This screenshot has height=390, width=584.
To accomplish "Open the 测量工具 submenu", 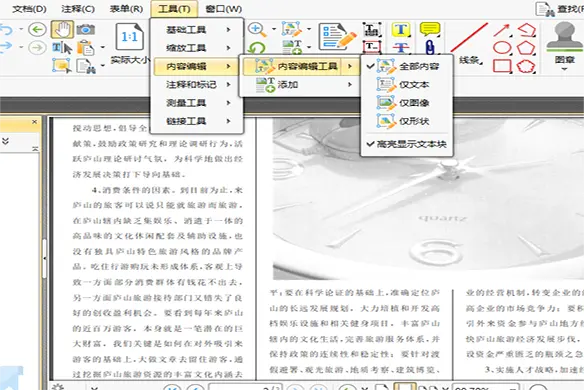I will click(x=197, y=103).
